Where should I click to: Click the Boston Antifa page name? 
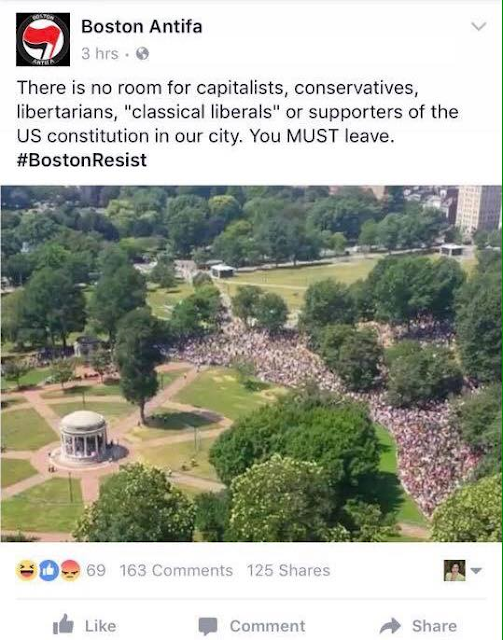click(141, 27)
